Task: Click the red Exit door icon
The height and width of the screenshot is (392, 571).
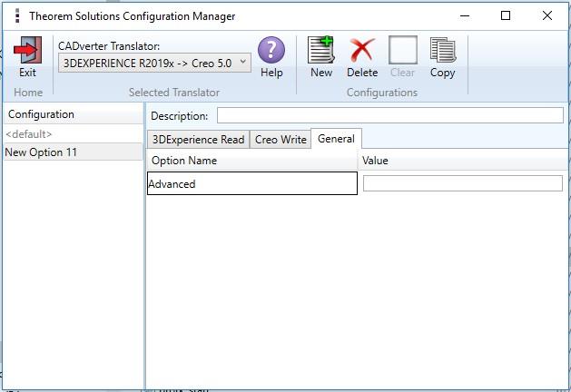Action: 27,50
